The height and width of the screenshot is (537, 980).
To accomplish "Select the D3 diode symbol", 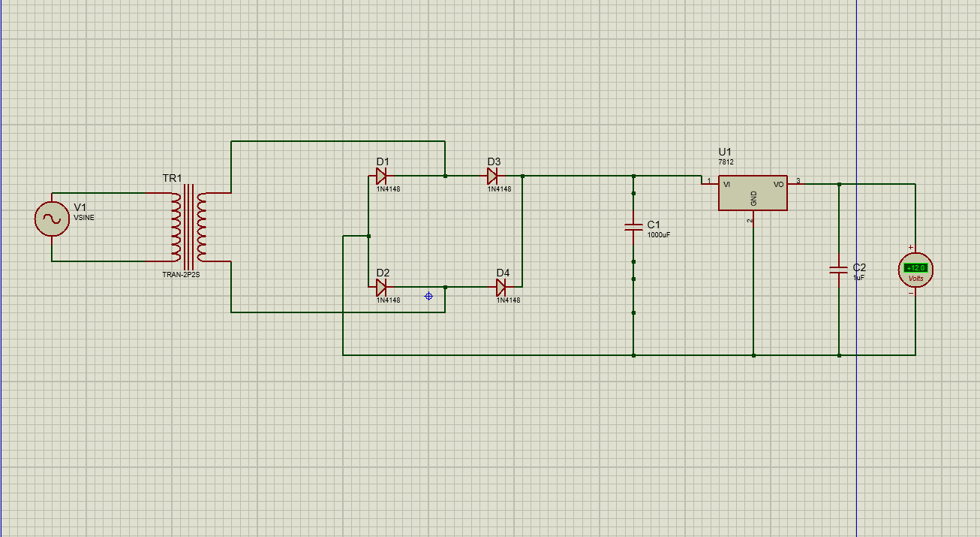I will 492,176.
